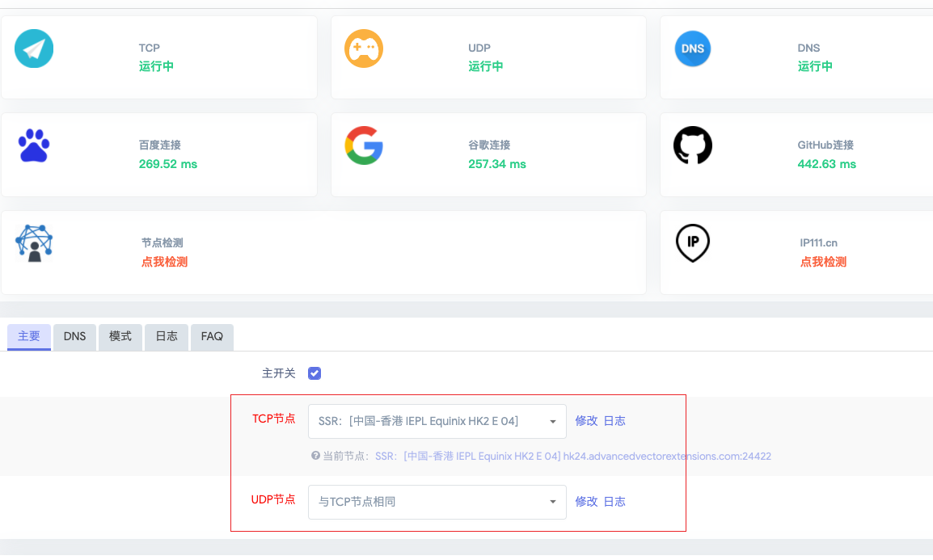Image resolution: width=933 pixels, height=560 pixels.
Task: Click 运行中 status under TCP
Action: coord(157,66)
